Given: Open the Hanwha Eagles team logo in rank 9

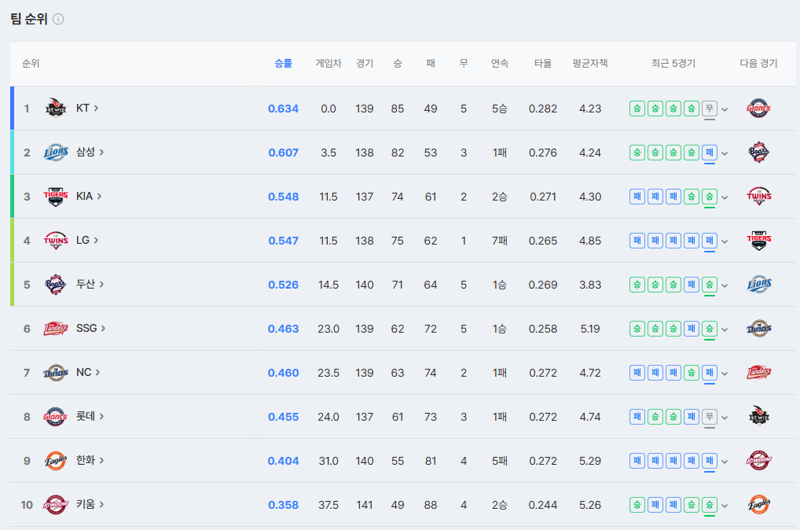Looking at the screenshot, I should point(56,461).
